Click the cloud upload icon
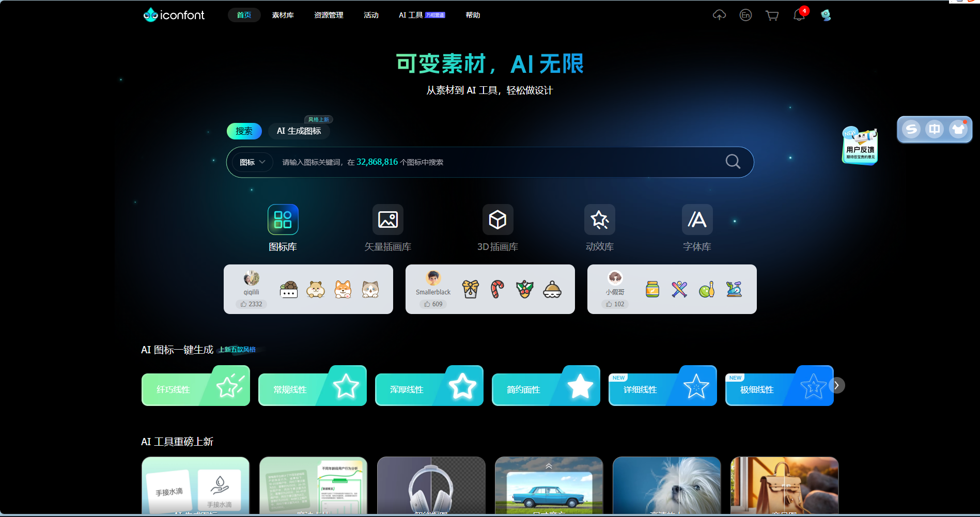Viewport: 980px width, 517px height. click(x=719, y=15)
